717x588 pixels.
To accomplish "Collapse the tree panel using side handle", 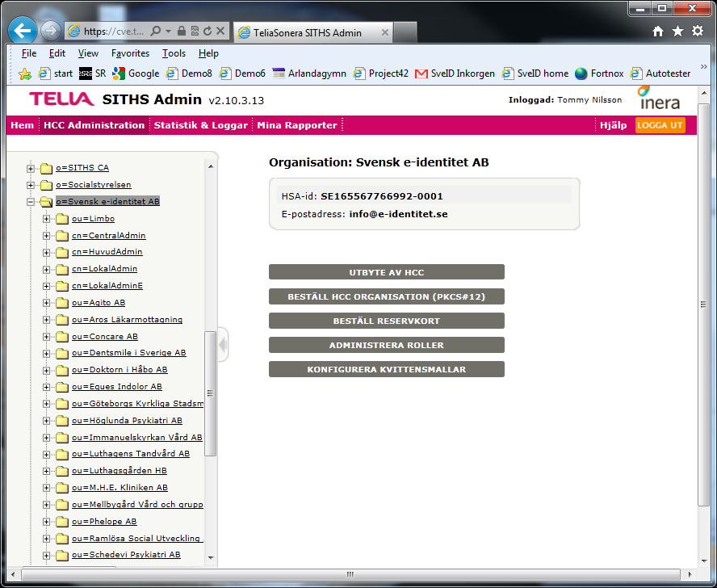I will pos(223,345).
